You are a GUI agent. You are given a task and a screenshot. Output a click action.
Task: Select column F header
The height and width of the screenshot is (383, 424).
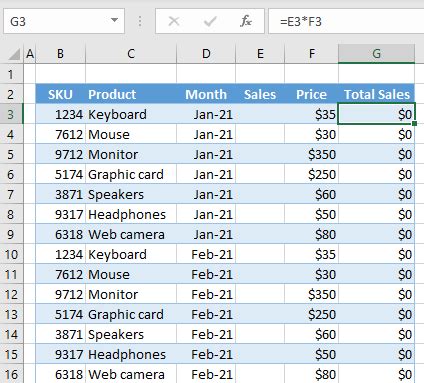click(311, 54)
